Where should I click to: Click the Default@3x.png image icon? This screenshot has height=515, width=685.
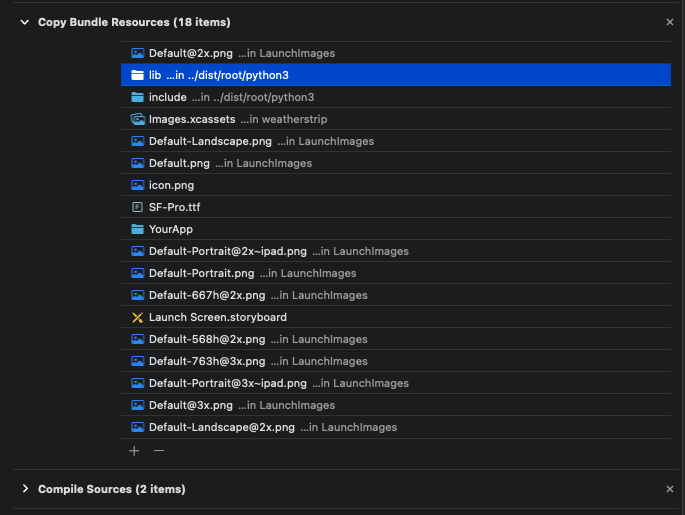coord(137,405)
